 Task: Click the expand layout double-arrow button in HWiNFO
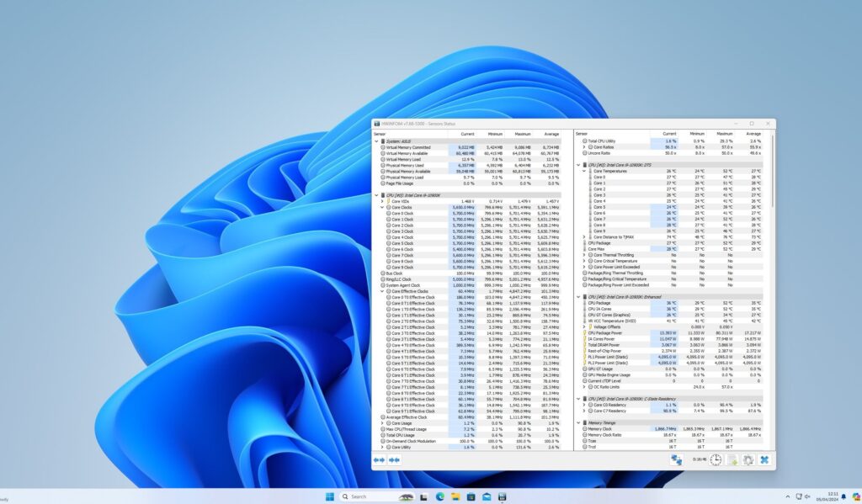tap(379, 460)
